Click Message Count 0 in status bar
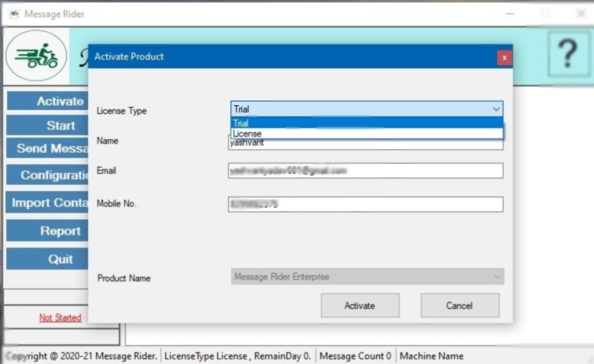 [355, 356]
